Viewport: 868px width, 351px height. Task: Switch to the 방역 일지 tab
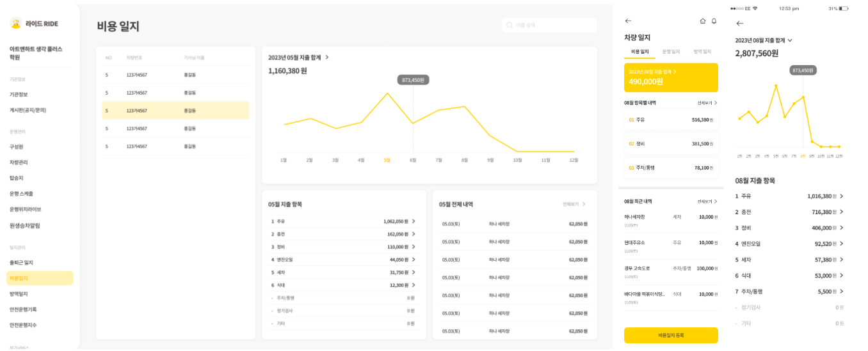click(702, 51)
